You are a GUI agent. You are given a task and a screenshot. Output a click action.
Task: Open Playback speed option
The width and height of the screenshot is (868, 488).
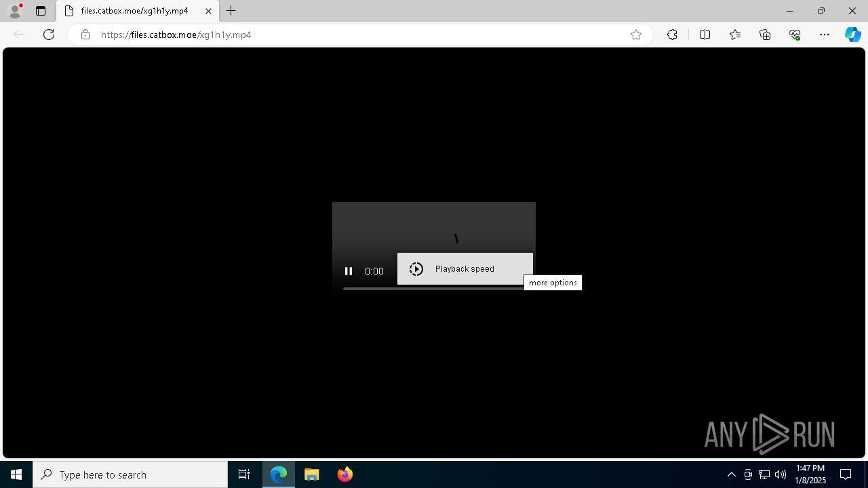coord(465,269)
